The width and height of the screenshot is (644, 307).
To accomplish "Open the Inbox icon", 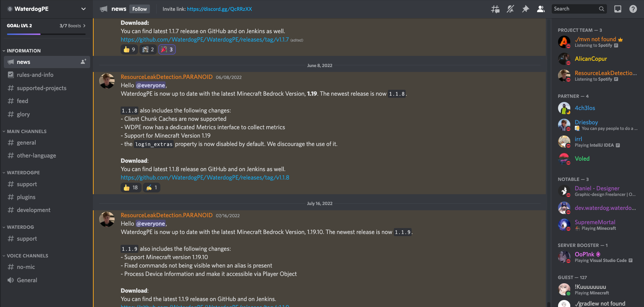I will click(x=618, y=9).
